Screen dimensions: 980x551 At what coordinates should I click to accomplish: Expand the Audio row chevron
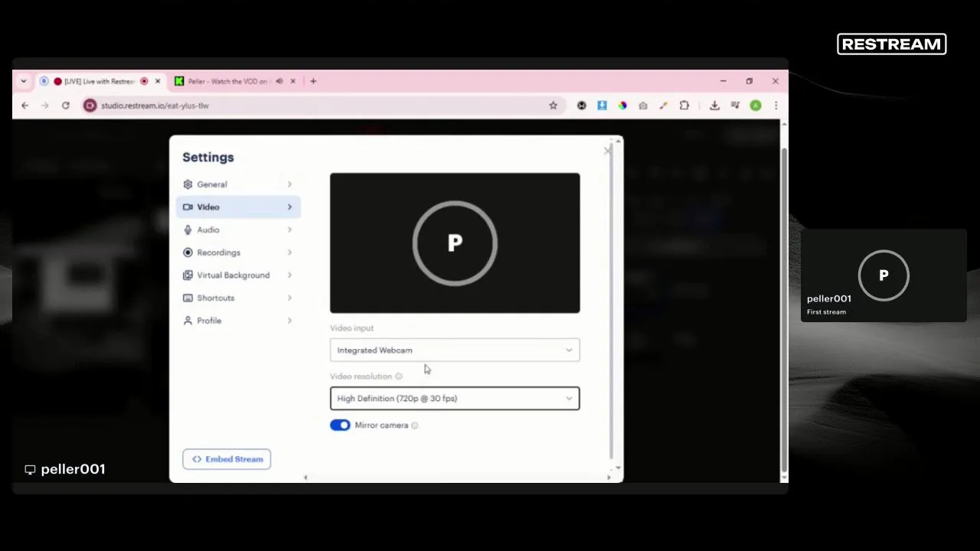[x=289, y=230]
